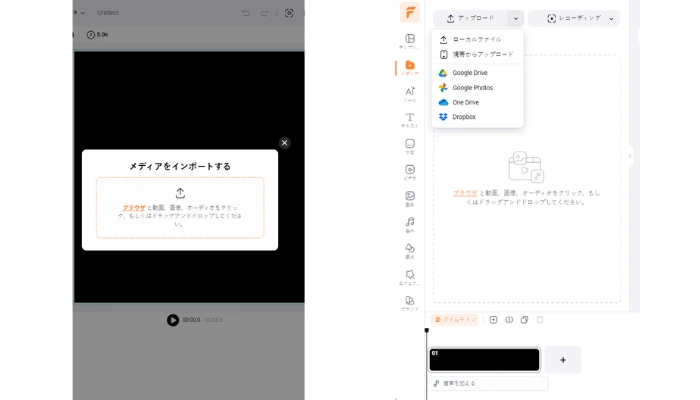Open the Image sidebar panel
The height and width of the screenshot is (400, 700).
click(x=409, y=198)
